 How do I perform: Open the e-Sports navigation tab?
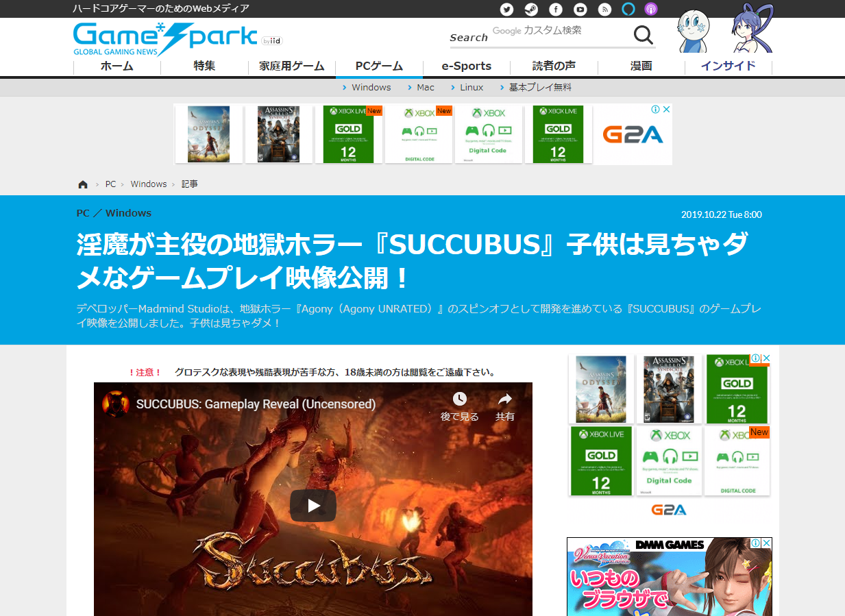(467, 66)
